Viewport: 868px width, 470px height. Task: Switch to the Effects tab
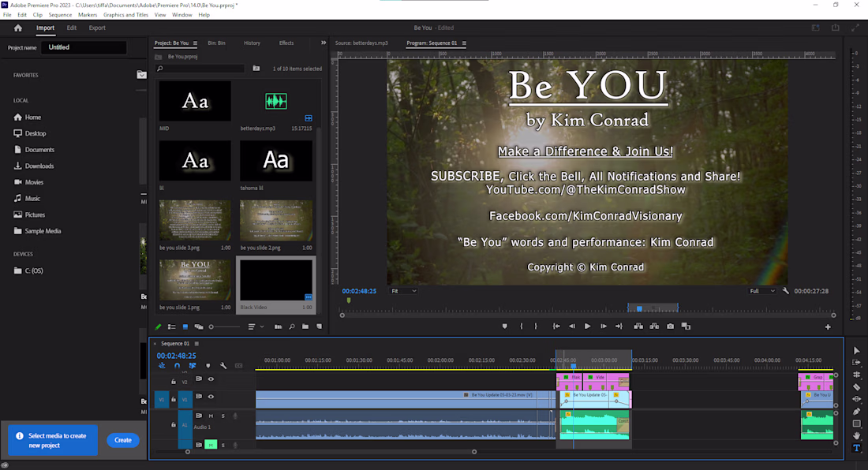pos(286,43)
